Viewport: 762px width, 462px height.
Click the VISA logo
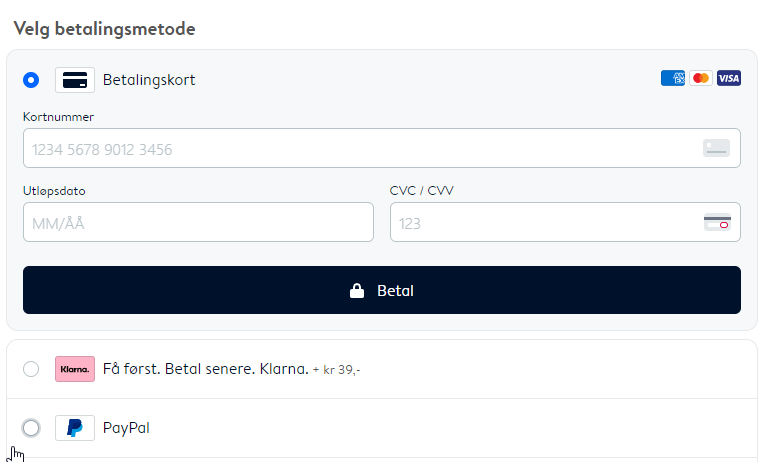click(x=729, y=78)
